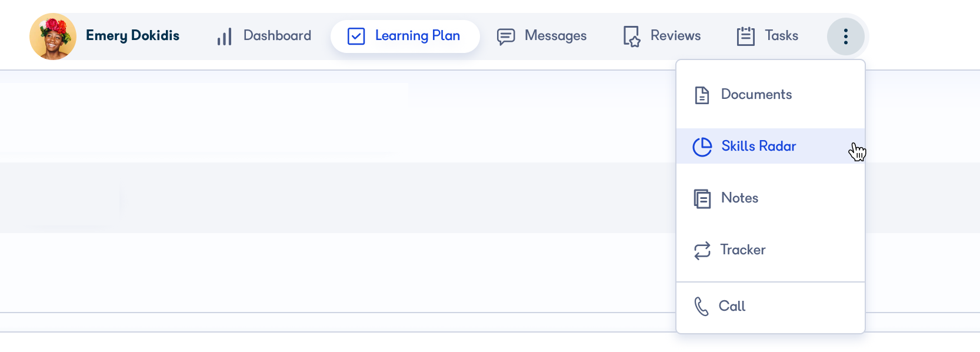This screenshot has height=352, width=980.
Task: Click the Notes pages icon
Action: click(702, 198)
